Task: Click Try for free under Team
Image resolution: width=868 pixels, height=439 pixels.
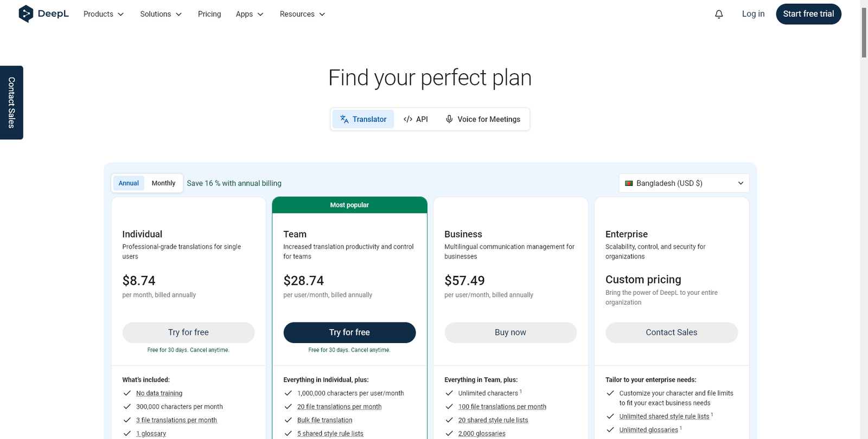Action: (349, 332)
